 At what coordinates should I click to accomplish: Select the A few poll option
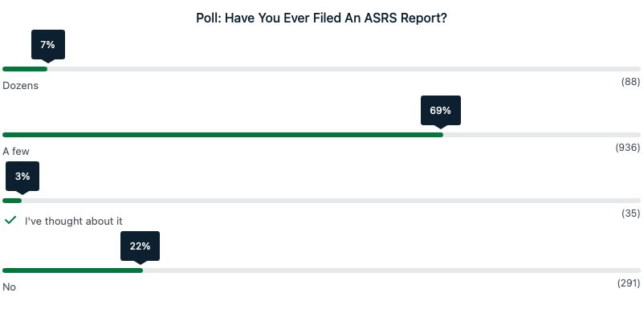[x=16, y=152]
